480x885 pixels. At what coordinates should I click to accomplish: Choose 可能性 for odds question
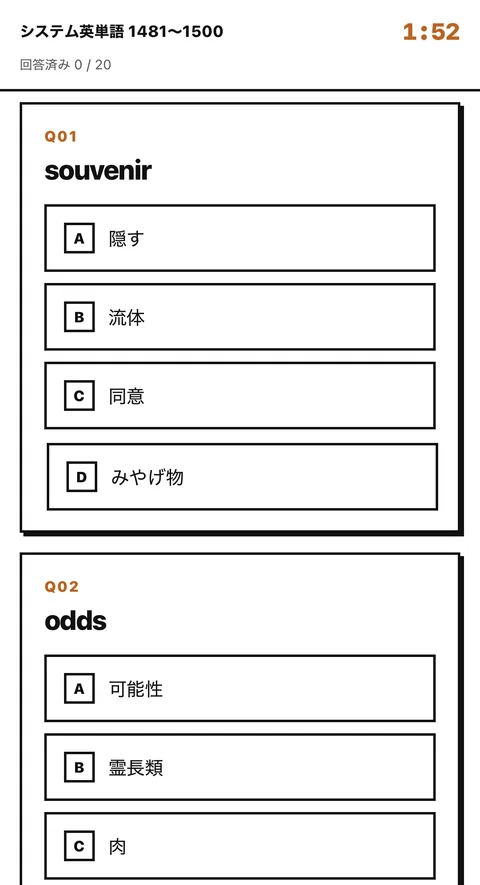pyautogui.click(x=240, y=689)
